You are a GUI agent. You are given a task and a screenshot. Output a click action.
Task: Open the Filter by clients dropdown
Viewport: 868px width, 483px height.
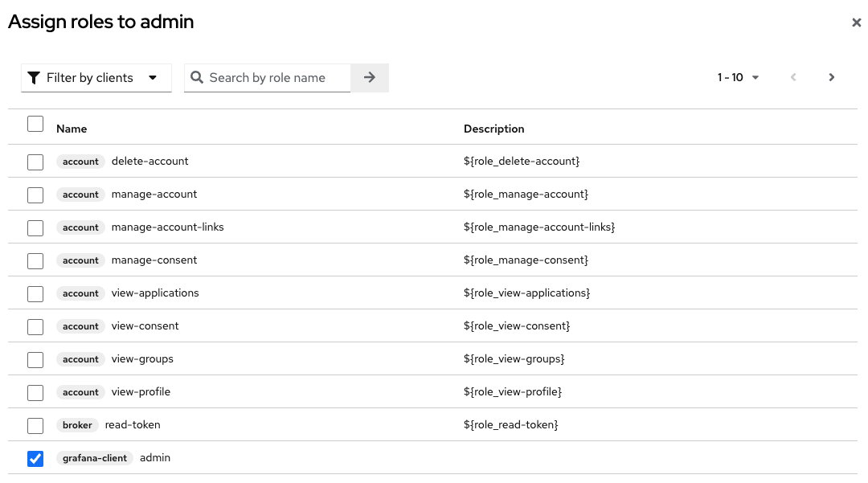(96, 78)
